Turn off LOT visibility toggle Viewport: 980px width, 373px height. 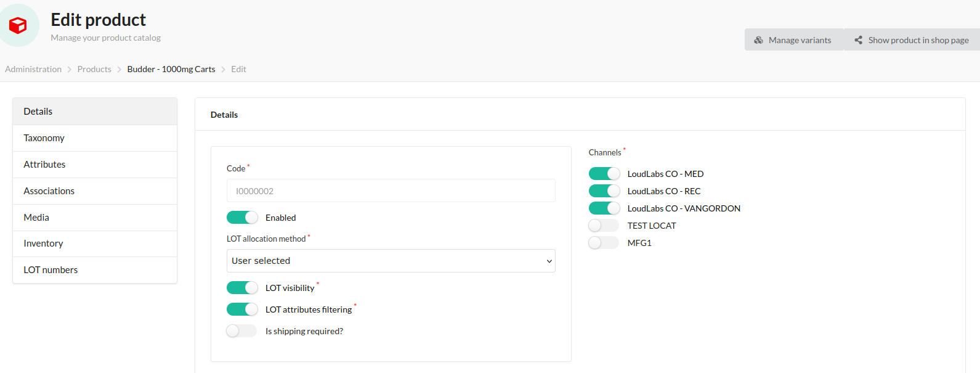coord(242,288)
